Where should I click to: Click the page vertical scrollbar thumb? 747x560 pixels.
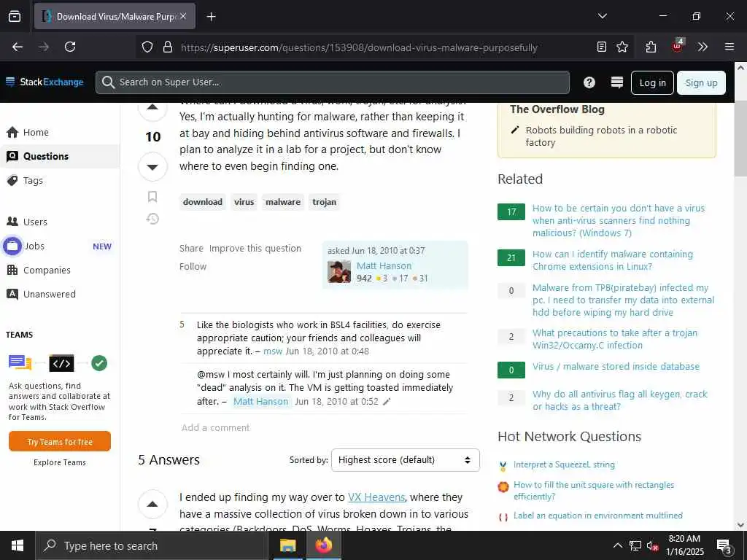(x=740, y=138)
